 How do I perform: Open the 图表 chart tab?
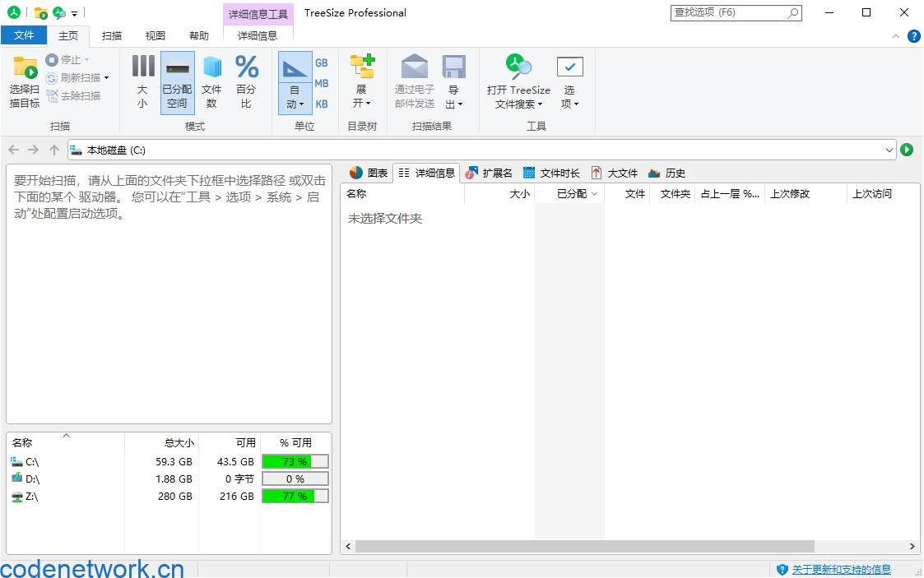pos(369,173)
